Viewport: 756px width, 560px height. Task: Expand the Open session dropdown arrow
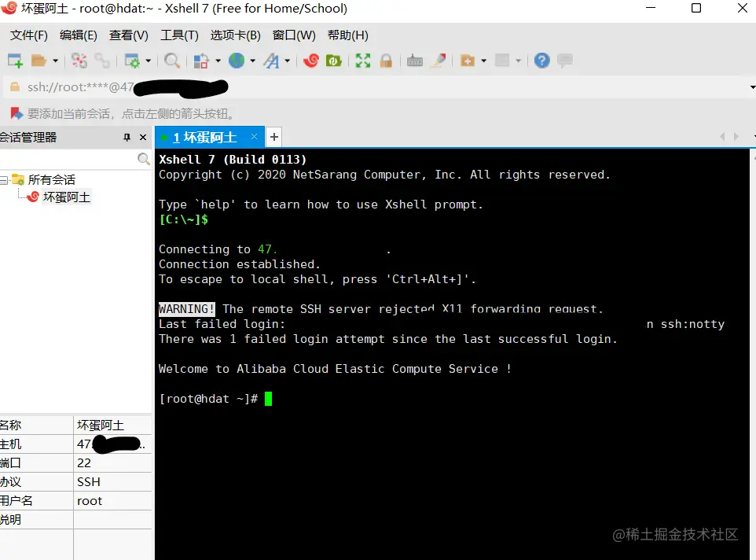pos(56,61)
